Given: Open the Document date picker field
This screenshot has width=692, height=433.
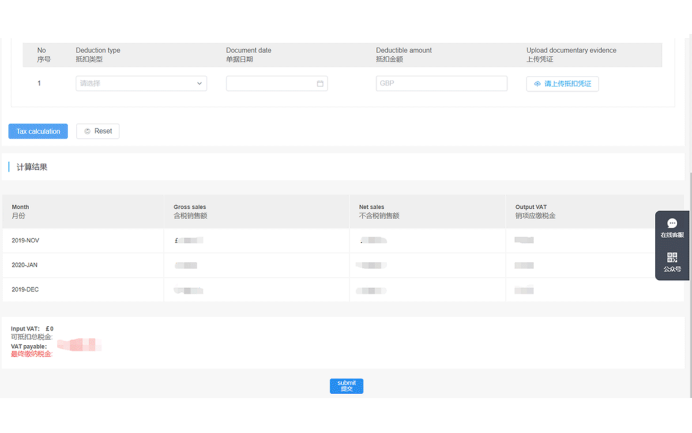Looking at the screenshot, I should click(x=272, y=84).
